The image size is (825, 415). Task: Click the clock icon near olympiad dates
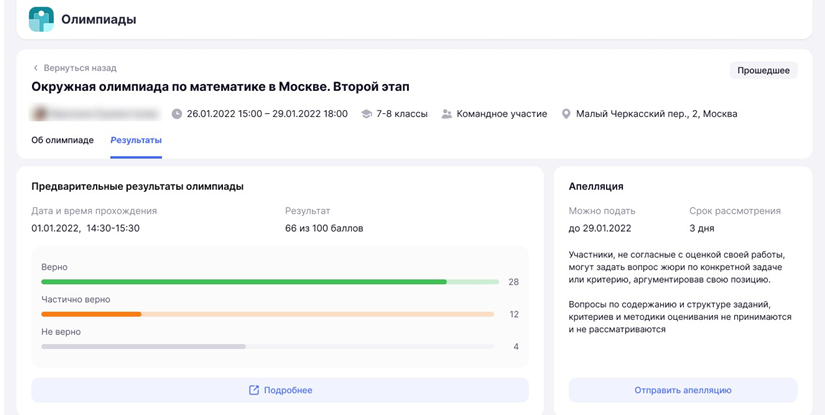click(x=177, y=114)
